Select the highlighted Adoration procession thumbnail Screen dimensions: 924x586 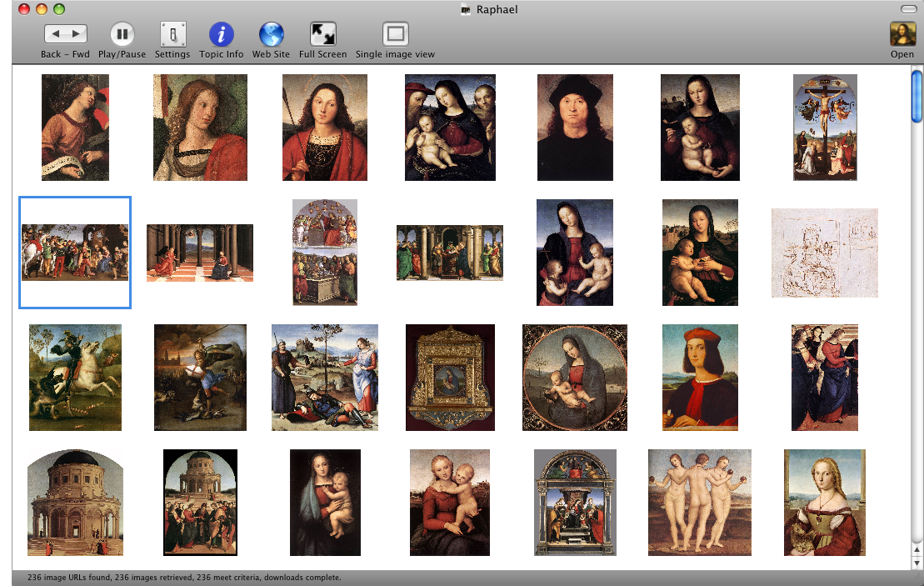75,253
